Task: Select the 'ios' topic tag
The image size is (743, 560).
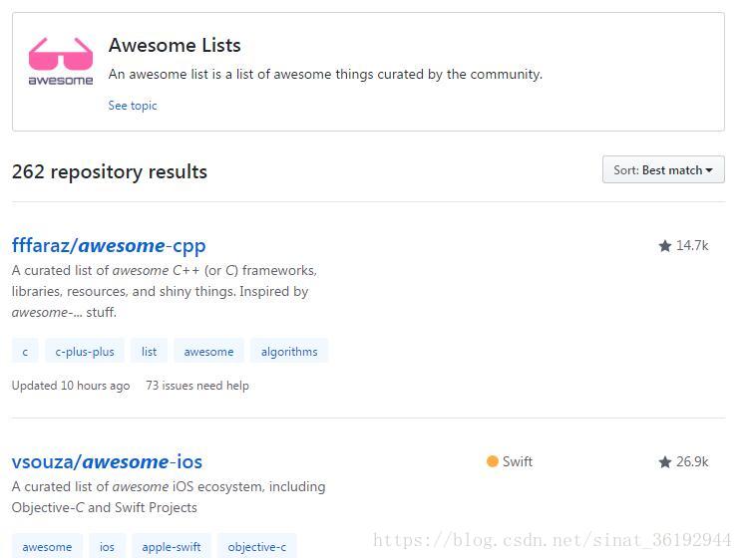Action: click(107, 547)
